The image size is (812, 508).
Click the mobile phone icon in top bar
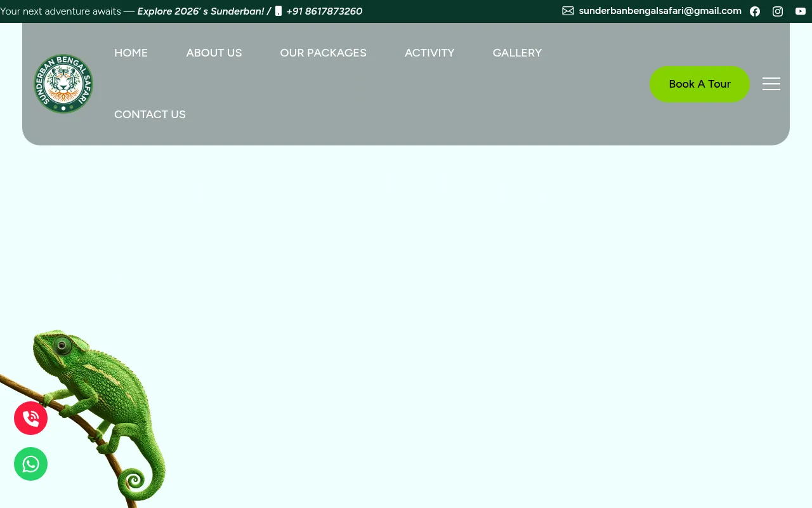[278, 11]
